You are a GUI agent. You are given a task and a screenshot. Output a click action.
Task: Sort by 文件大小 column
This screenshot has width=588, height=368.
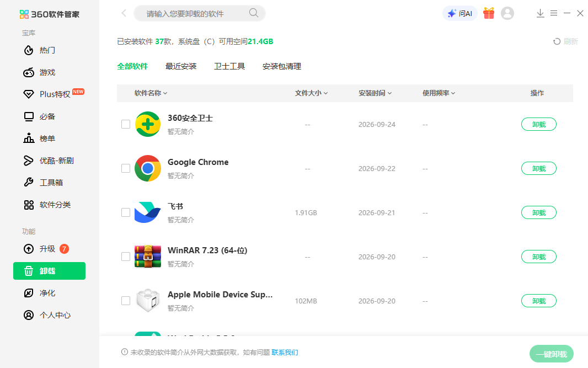311,93
